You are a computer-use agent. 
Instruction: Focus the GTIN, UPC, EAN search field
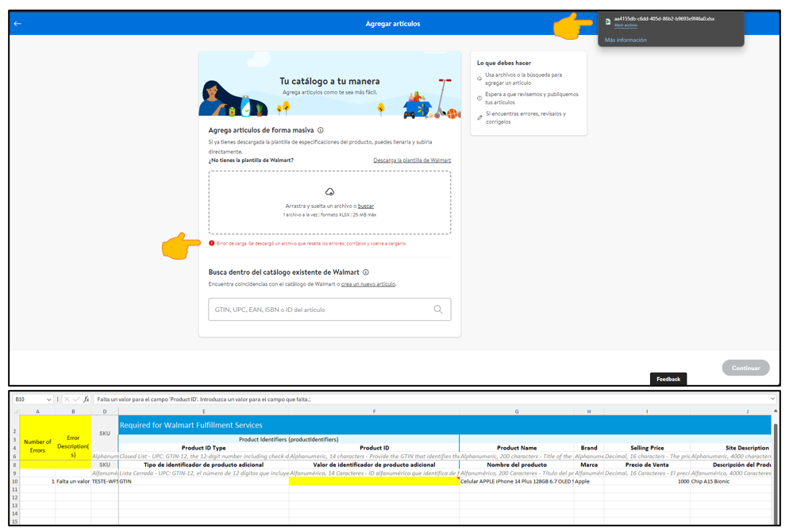(x=321, y=310)
